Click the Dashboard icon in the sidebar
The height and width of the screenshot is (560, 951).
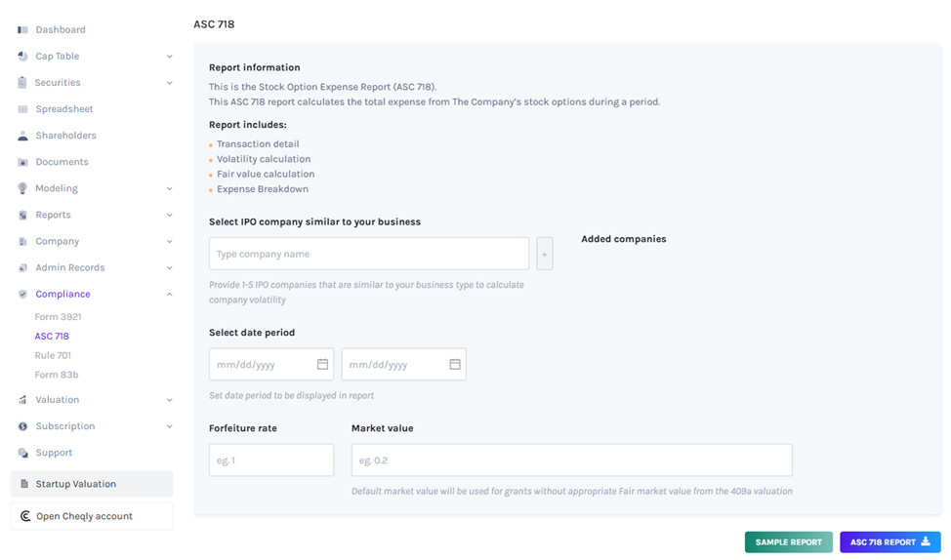[x=22, y=30]
